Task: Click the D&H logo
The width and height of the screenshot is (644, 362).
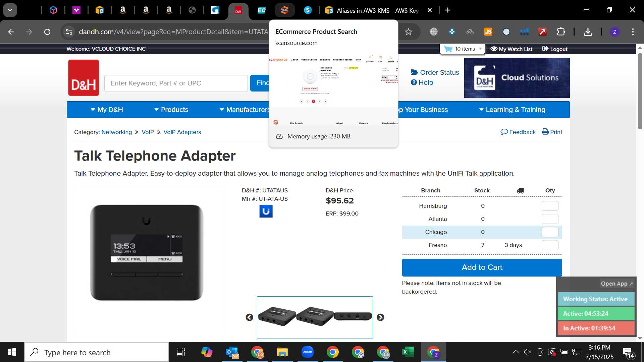Action: 84,78
